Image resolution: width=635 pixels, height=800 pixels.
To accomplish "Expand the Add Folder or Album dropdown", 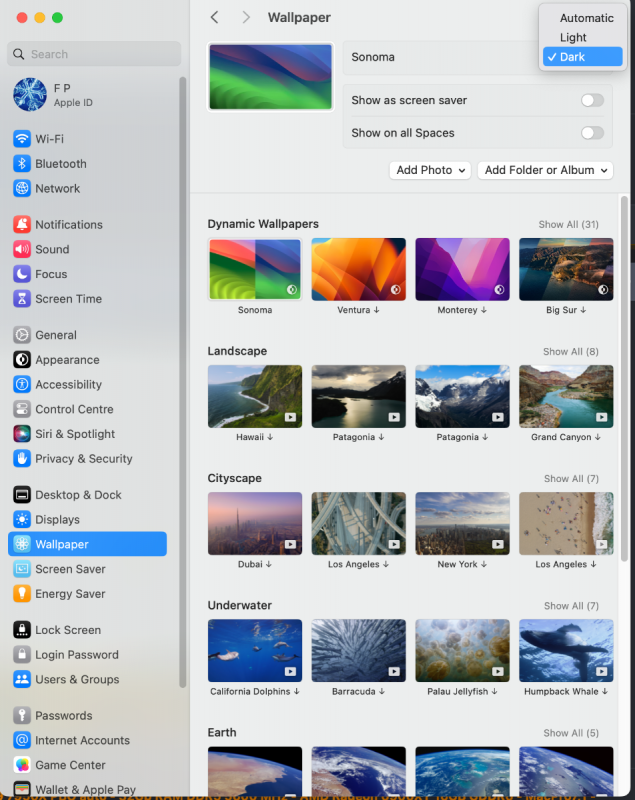I will (545, 170).
